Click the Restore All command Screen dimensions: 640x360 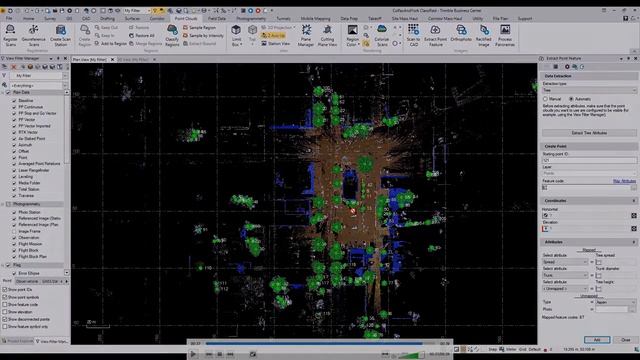[142, 36]
